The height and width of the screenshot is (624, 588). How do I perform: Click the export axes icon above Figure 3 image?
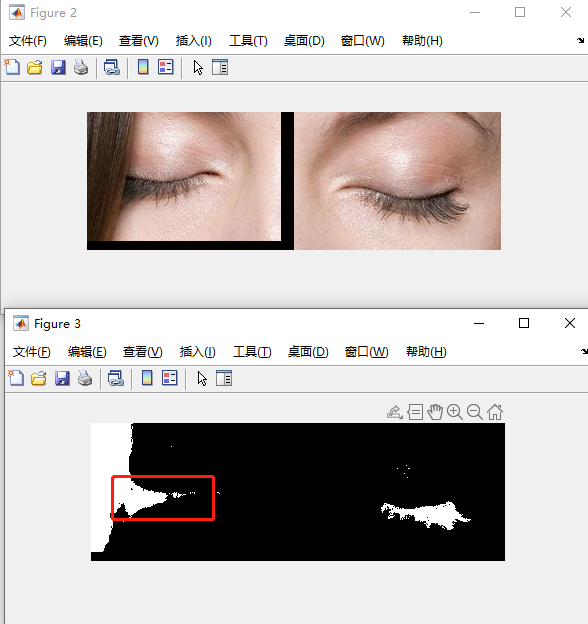(x=395, y=412)
